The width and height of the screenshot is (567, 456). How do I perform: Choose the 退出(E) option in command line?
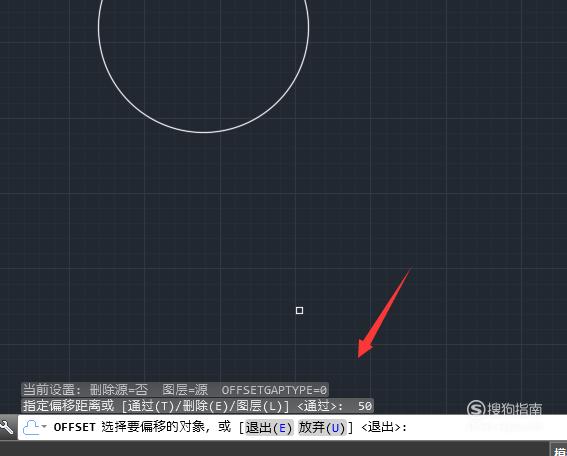(x=269, y=428)
